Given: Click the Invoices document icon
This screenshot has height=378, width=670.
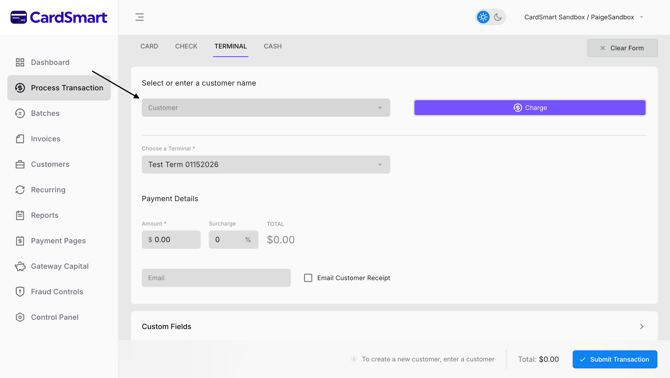Looking at the screenshot, I should tap(20, 139).
